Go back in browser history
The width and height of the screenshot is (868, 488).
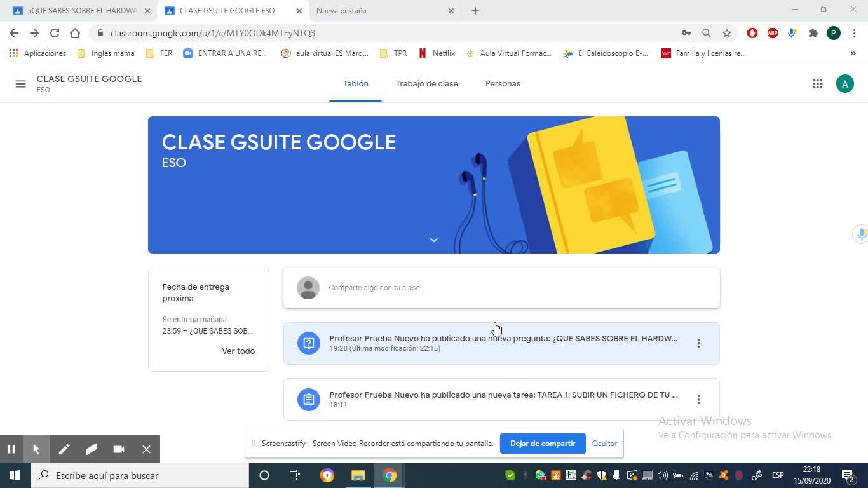pyautogui.click(x=14, y=33)
